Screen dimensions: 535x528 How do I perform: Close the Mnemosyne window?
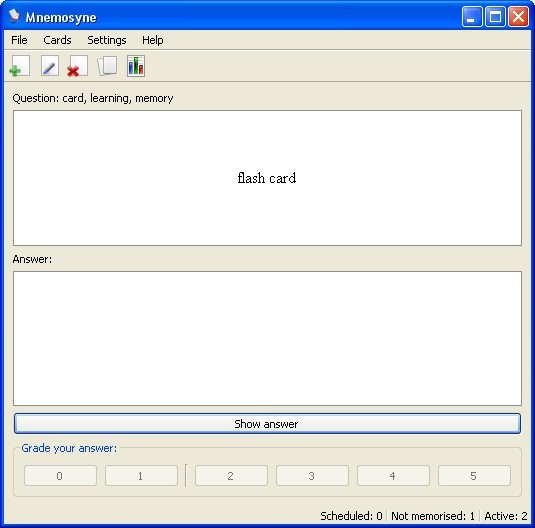[518, 16]
